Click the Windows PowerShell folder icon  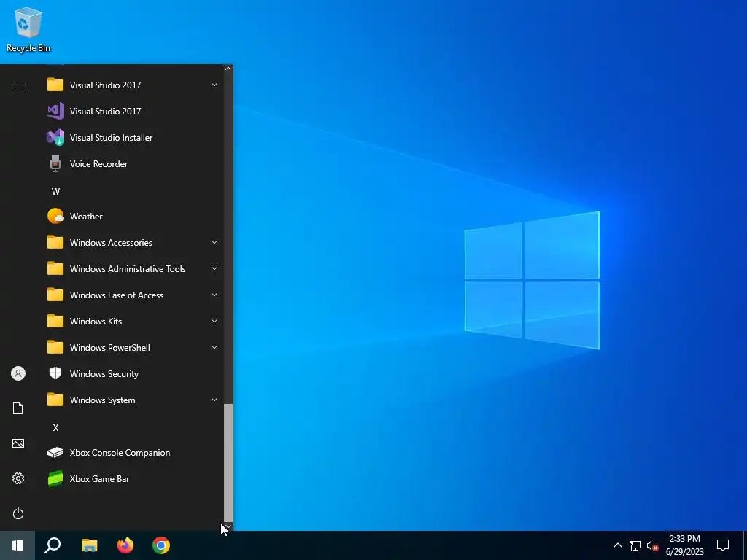coord(55,347)
